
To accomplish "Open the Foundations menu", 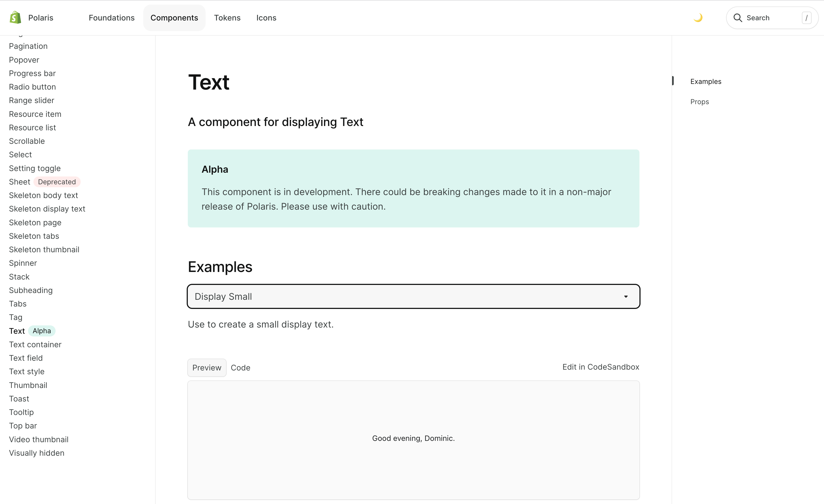I will tap(111, 18).
